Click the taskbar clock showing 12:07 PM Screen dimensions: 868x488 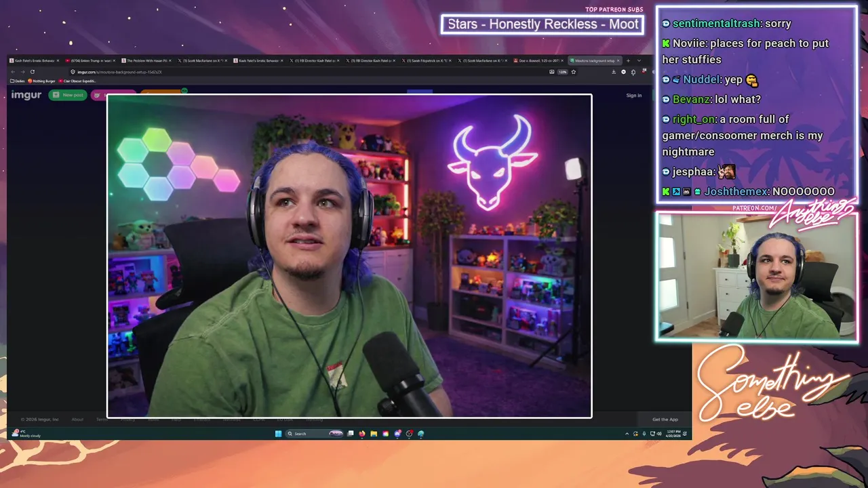click(673, 434)
